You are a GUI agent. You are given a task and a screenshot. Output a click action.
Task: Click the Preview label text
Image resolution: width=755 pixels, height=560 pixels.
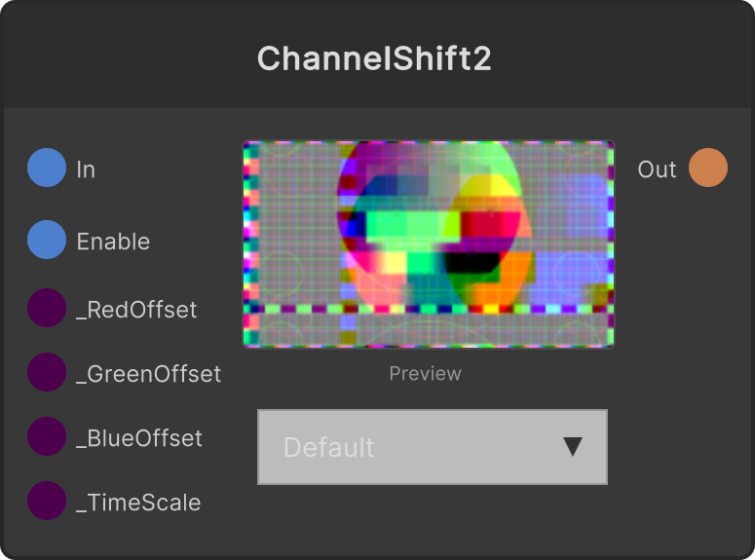coord(425,374)
